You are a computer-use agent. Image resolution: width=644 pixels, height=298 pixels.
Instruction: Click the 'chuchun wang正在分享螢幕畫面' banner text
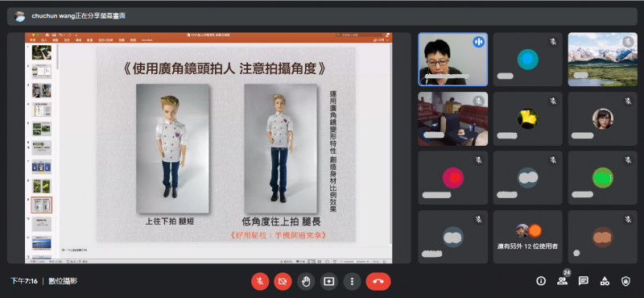pos(78,16)
